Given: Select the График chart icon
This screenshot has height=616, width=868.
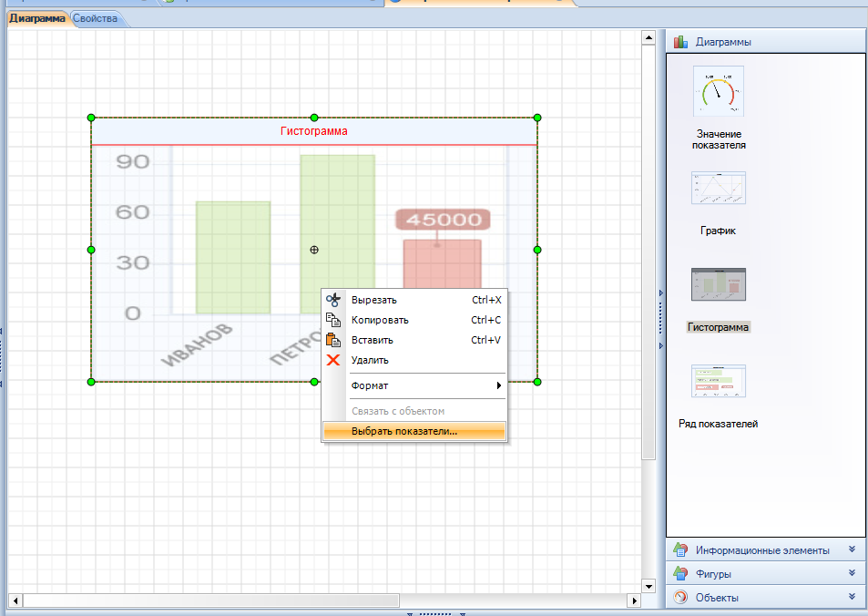Looking at the screenshot, I should click(x=718, y=189).
